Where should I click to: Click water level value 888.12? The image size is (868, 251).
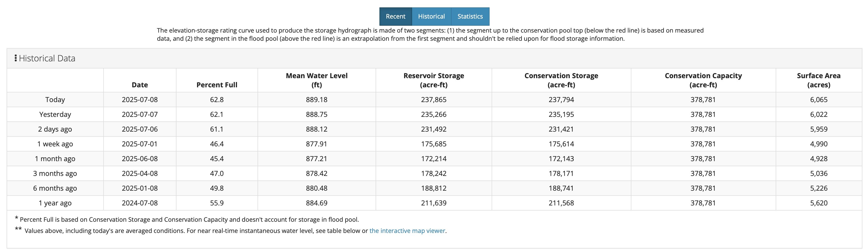click(317, 129)
